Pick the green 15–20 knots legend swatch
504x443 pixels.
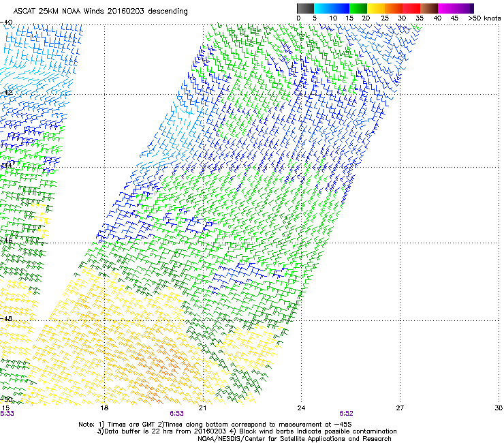click(x=358, y=8)
